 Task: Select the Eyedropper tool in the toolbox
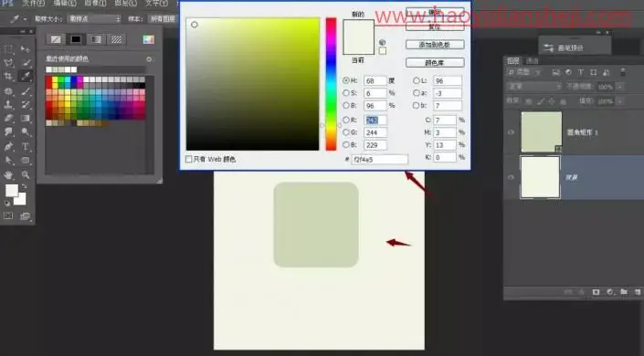coord(26,76)
